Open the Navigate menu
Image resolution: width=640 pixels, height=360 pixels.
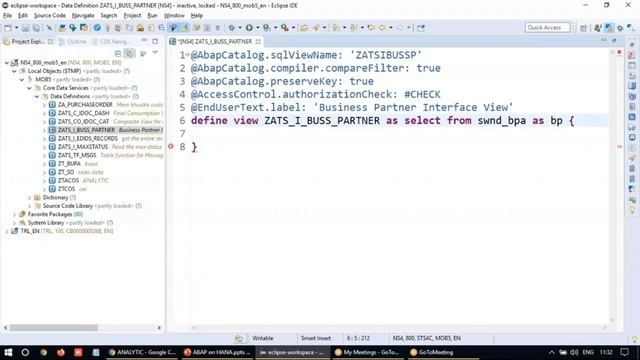coord(83,16)
